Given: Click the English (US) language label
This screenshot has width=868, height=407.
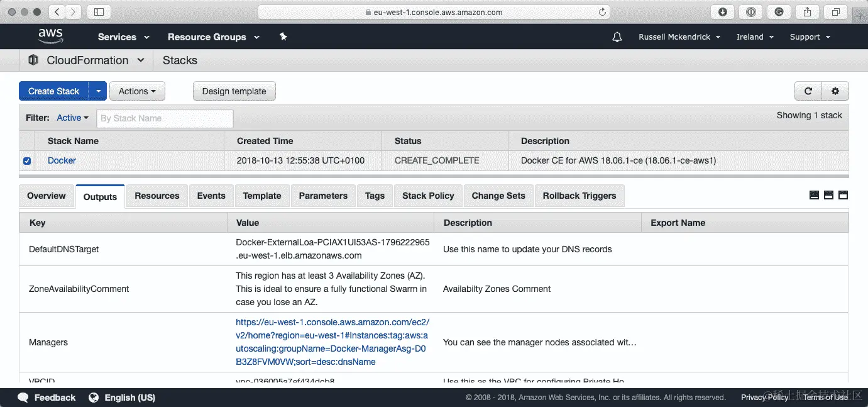Looking at the screenshot, I should tap(130, 398).
